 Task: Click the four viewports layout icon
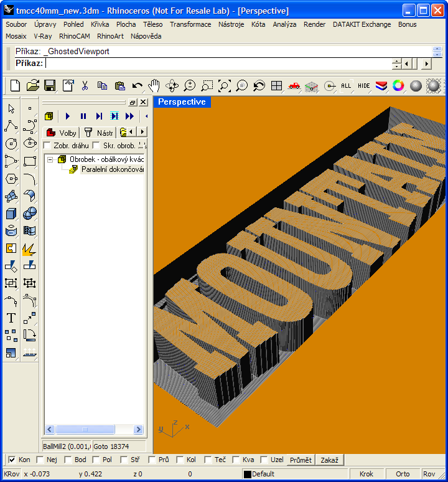coord(276,86)
